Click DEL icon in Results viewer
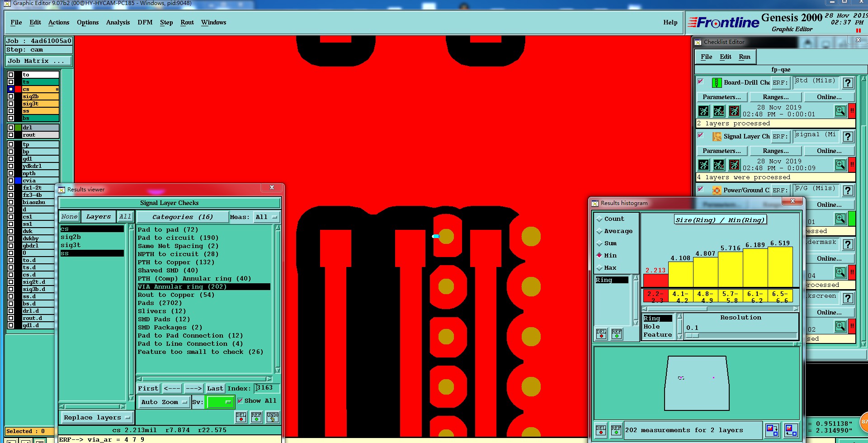 [241, 417]
